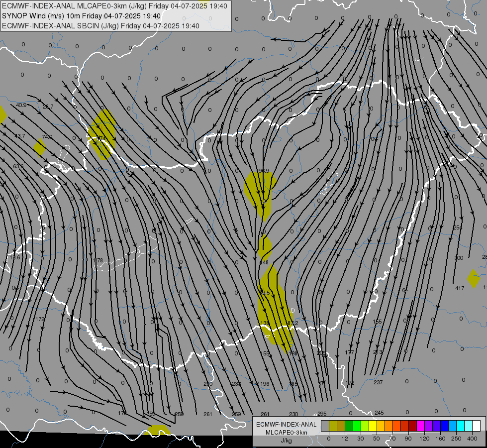Click the dark red legend swatch
This screenshot has height=448, width=487.
pyautogui.click(x=412, y=426)
